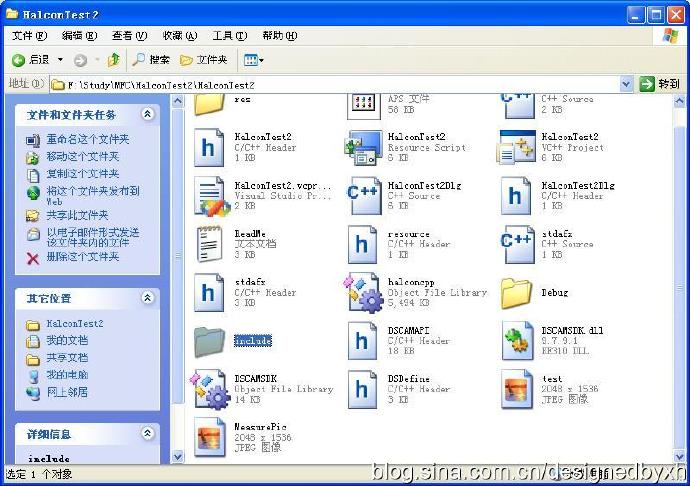690x486 pixels.
Task: Click the HalconTest2.vcpr... file name text
Action: 283,185
